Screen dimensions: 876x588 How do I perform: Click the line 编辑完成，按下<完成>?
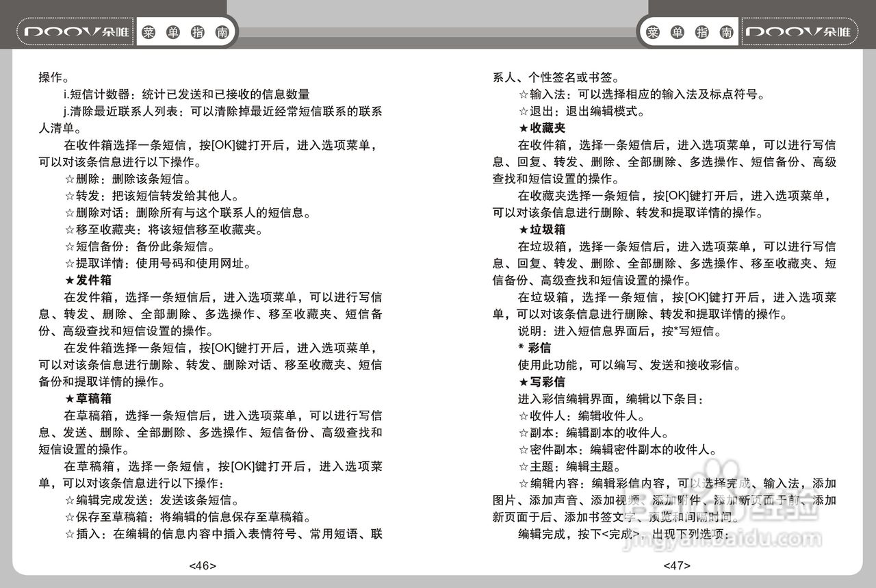coord(623,534)
